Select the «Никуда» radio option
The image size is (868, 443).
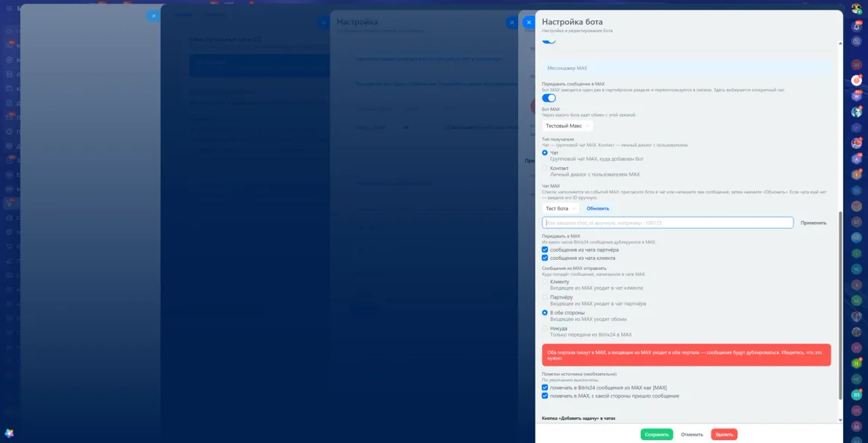[x=545, y=328]
